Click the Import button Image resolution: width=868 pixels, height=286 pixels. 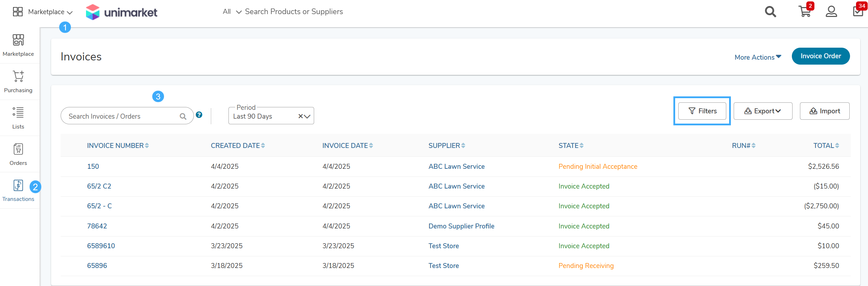pyautogui.click(x=825, y=111)
